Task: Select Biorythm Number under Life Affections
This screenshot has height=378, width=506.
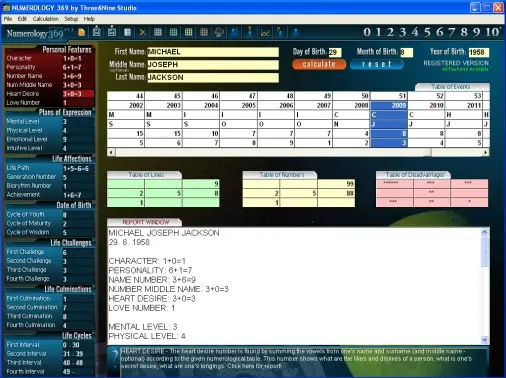Action: [x=49, y=186]
